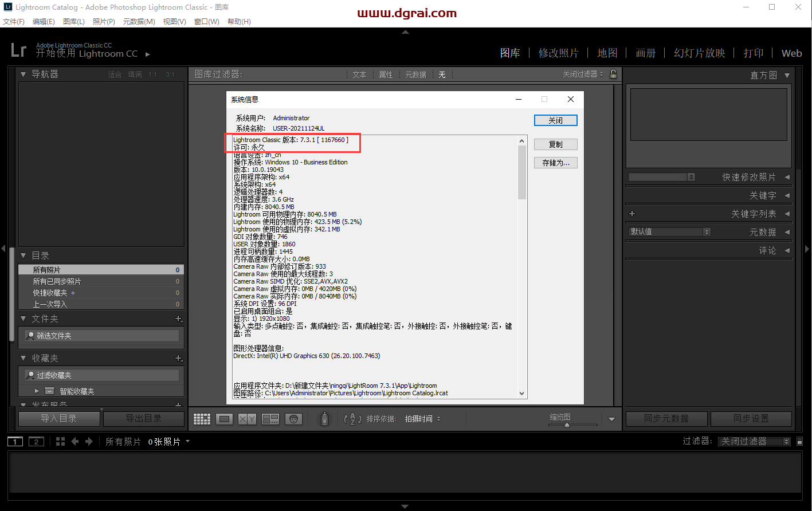
Task: Collapse the 收藏夹 panel
Action: [23, 358]
